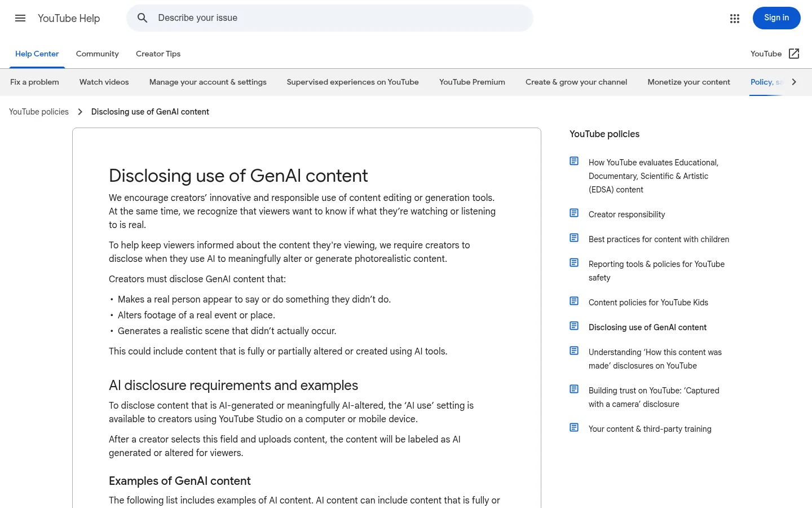Go to YouTube policies breadcrumb

(x=39, y=112)
